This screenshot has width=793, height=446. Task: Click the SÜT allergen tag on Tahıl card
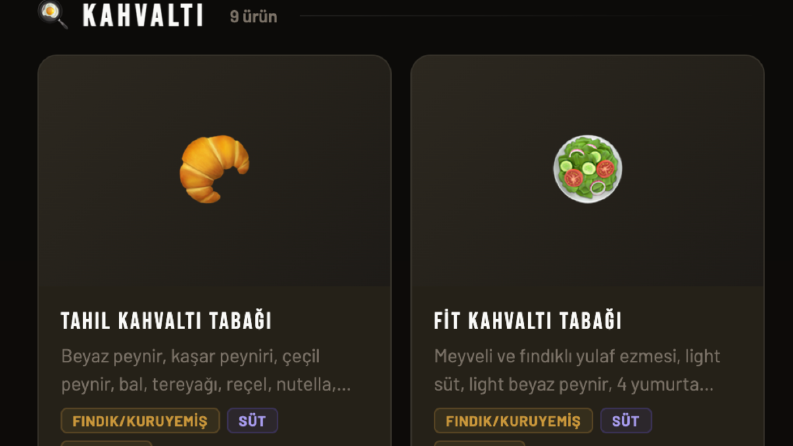[x=252, y=421]
